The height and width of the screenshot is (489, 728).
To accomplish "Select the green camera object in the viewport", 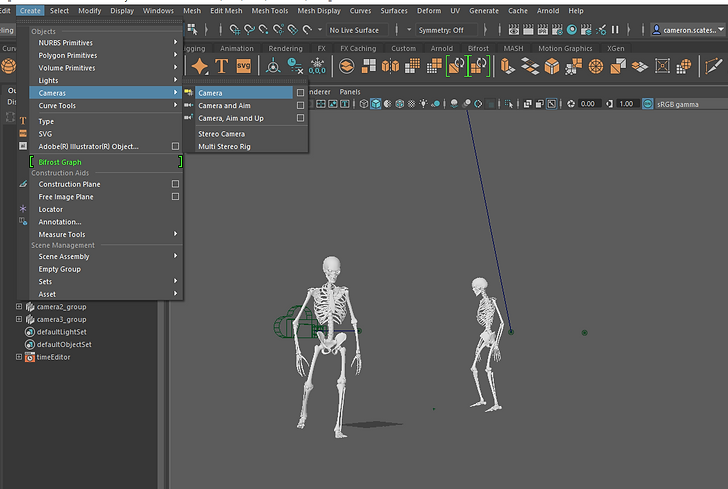I will tap(295, 322).
